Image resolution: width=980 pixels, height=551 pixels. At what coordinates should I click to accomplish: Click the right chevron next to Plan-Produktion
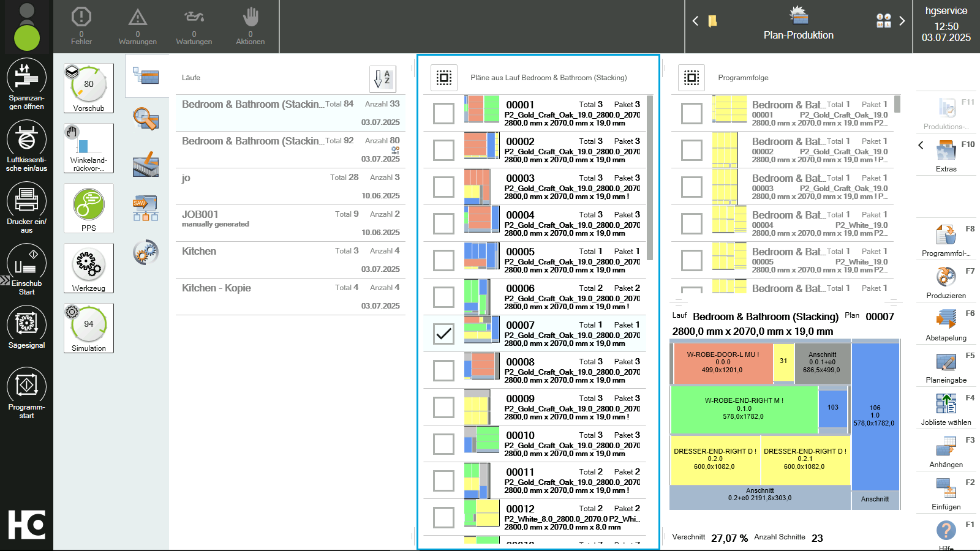(x=902, y=21)
